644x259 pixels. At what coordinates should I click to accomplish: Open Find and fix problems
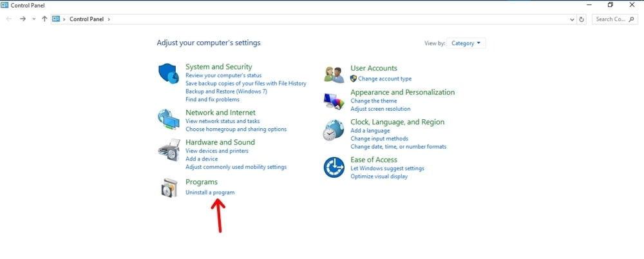(x=213, y=99)
